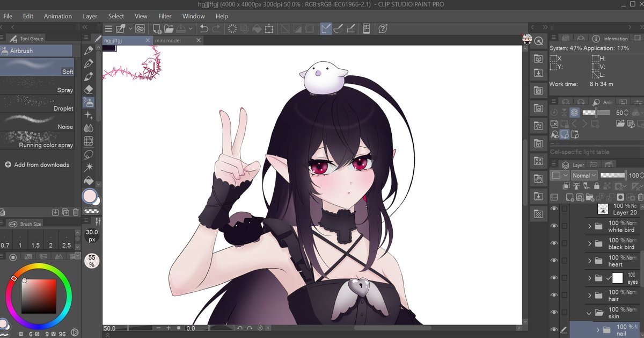The width and height of the screenshot is (644, 338).
Task: Select the Running color spray sub tool
Action: (37, 140)
